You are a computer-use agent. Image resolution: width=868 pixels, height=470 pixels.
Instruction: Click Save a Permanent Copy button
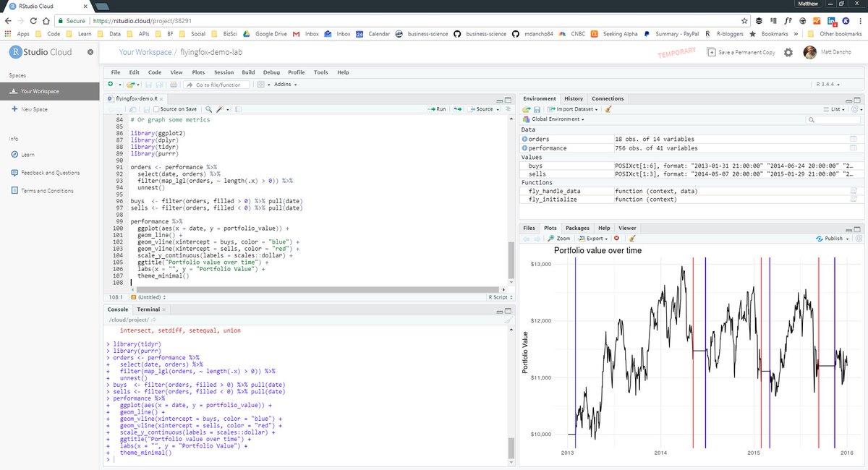coord(741,52)
